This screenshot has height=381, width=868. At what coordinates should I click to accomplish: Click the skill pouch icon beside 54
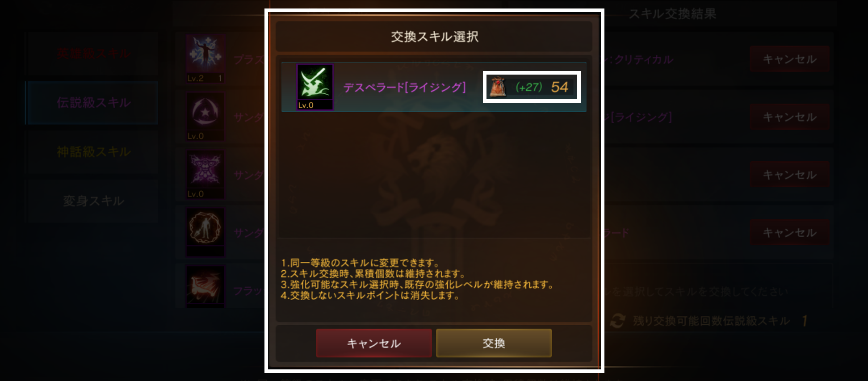[498, 87]
